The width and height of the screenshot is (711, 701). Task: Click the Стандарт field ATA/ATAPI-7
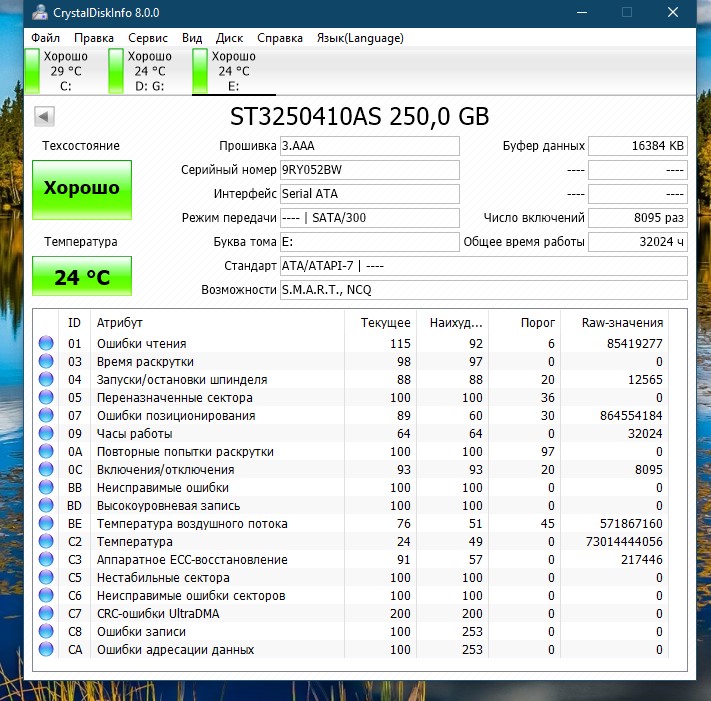(x=484, y=266)
